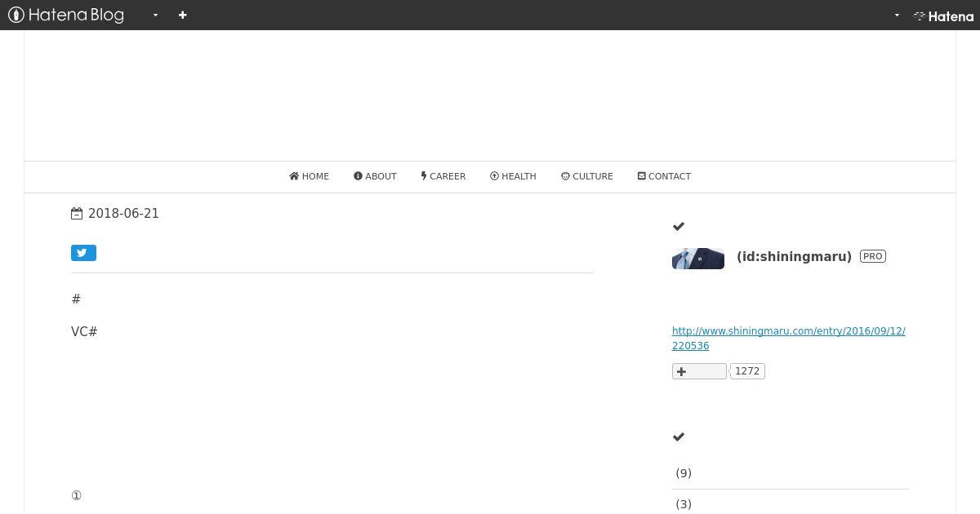Open the HEALTH menu item

pyautogui.click(x=513, y=176)
